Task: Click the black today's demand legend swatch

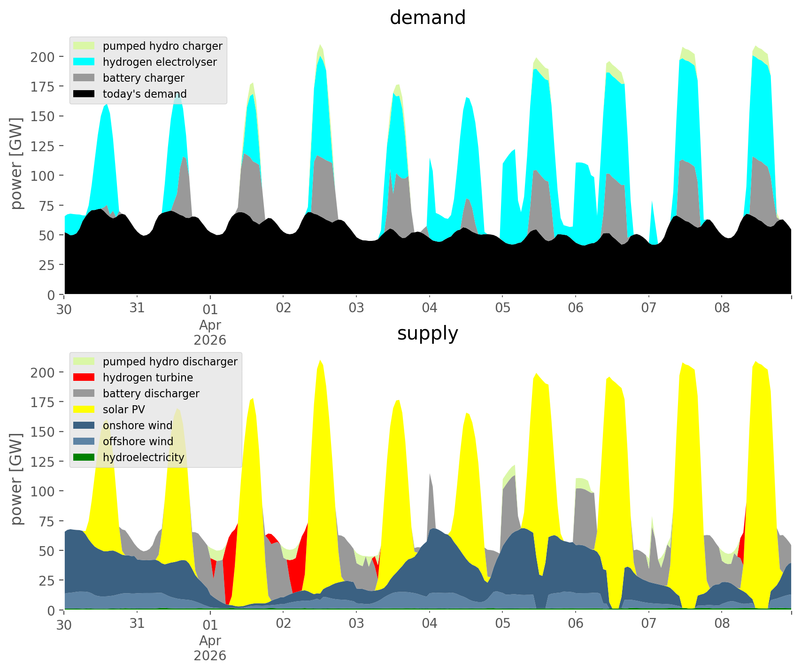Action: 84,94
